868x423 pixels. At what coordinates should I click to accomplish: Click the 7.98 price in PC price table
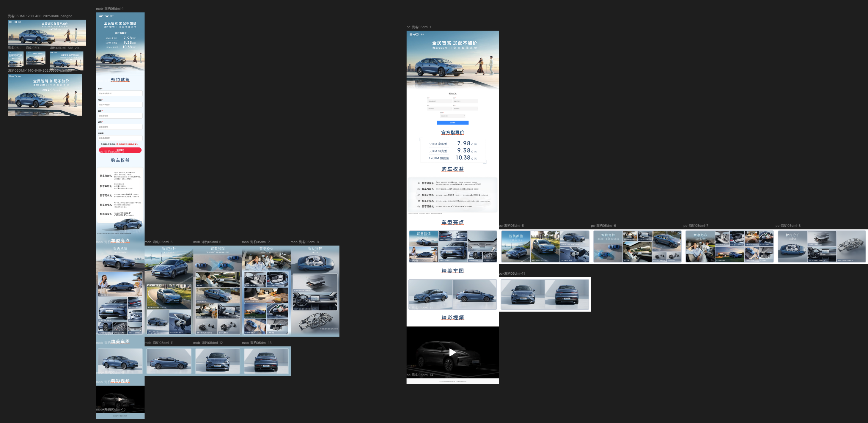[x=464, y=143]
